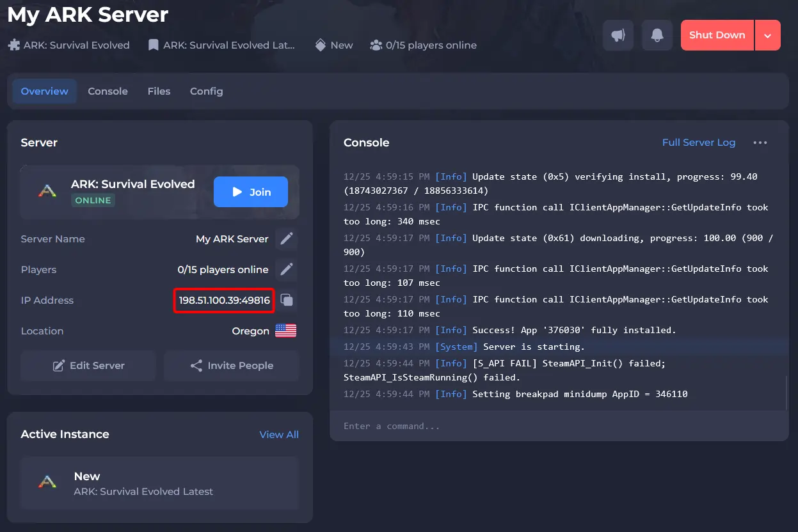Click the ARK logo in the New instance card
798x532 pixels.
point(47,483)
